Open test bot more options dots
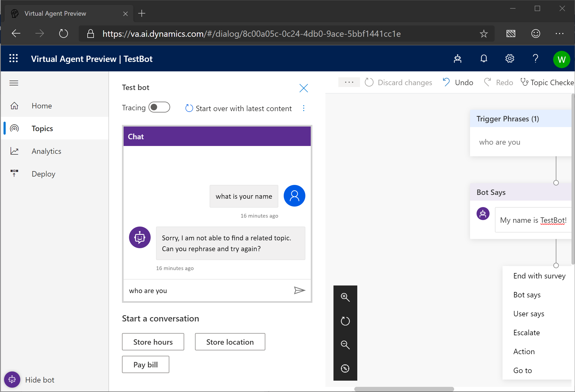This screenshot has width=575, height=392. pyautogui.click(x=304, y=108)
